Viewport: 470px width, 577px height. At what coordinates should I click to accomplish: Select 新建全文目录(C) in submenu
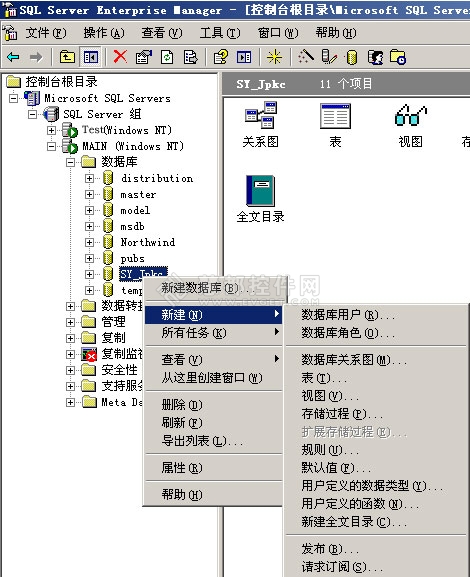tap(376, 521)
